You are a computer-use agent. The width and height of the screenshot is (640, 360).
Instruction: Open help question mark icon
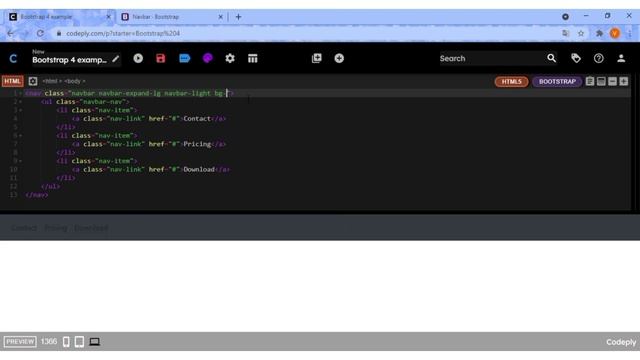coord(598,58)
